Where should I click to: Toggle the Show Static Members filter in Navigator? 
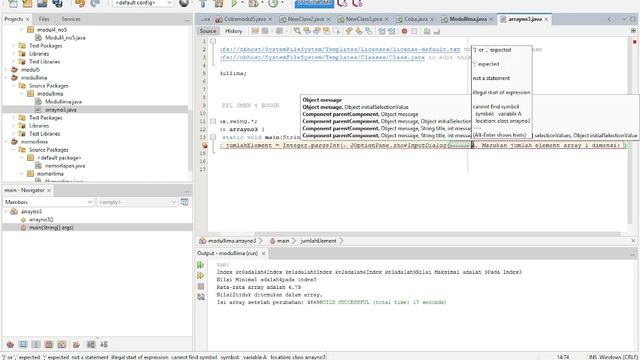pyautogui.click(x=36, y=344)
